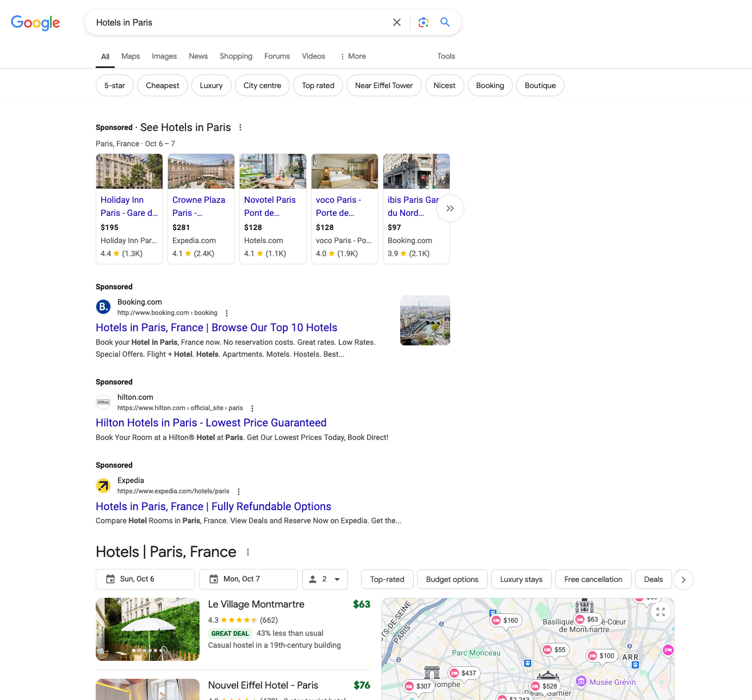
Task: Click the Hilton favicon
Action: pos(103,402)
